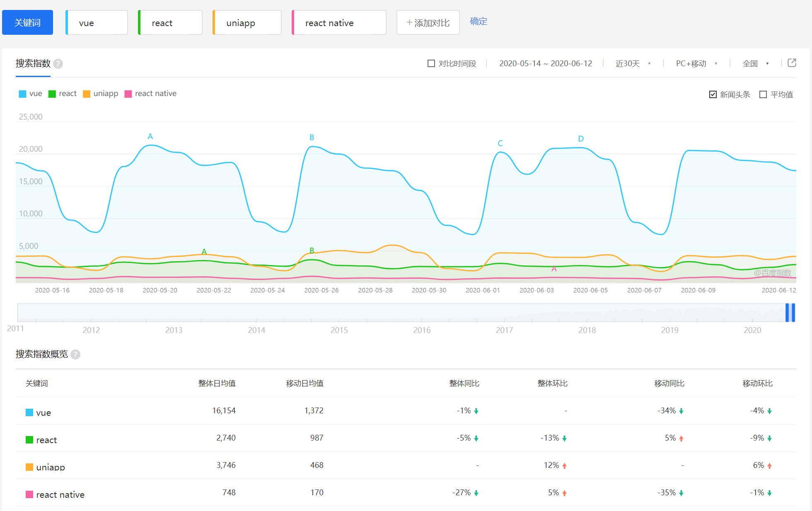Uncheck the 新闻头条 checkbox
This screenshot has height=511, width=812.
713,94
